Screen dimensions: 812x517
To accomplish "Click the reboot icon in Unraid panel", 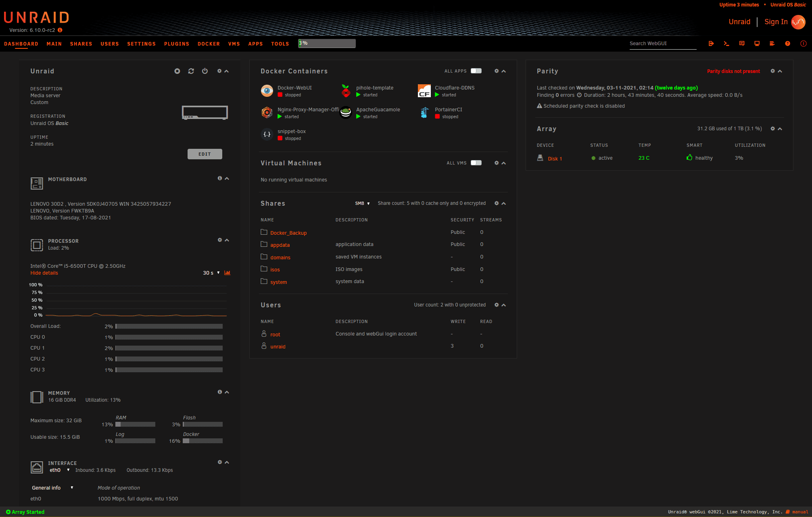I will (x=191, y=71).
